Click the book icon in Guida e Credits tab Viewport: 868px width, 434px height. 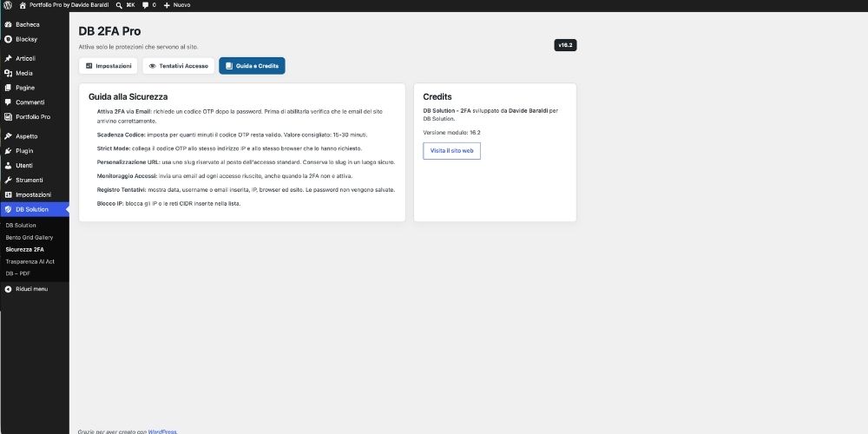point(229,66)
